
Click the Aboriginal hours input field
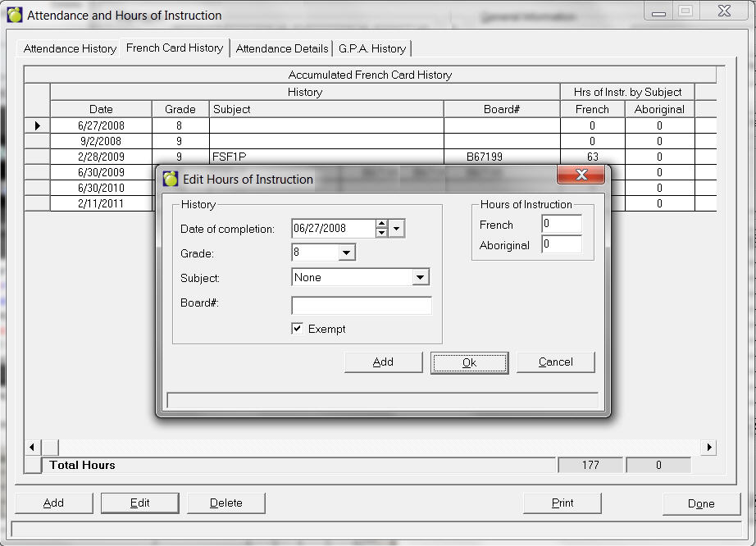pos(562,244)
